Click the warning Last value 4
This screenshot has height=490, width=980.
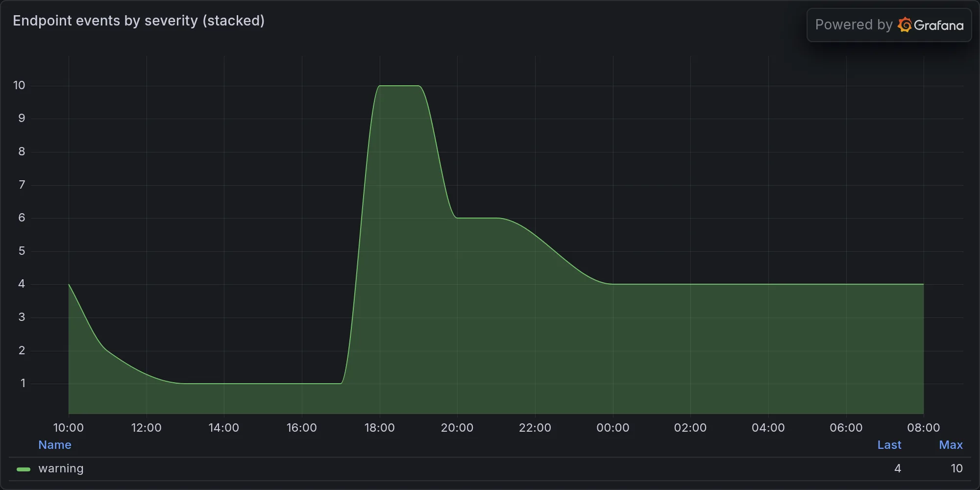(x=897, y=468)
